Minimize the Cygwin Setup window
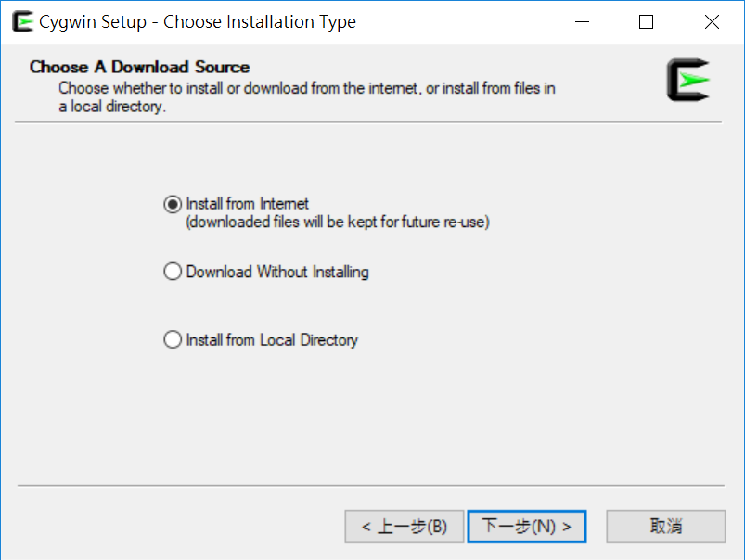Image resolution: width=745 pixels, height=560 pixels. click(x=581, y=22)
